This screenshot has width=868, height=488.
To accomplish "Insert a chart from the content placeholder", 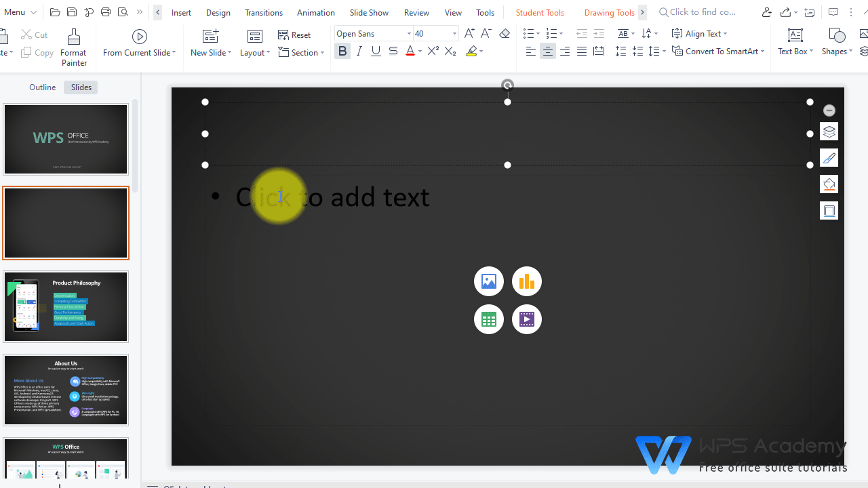I will click(527, 281).
